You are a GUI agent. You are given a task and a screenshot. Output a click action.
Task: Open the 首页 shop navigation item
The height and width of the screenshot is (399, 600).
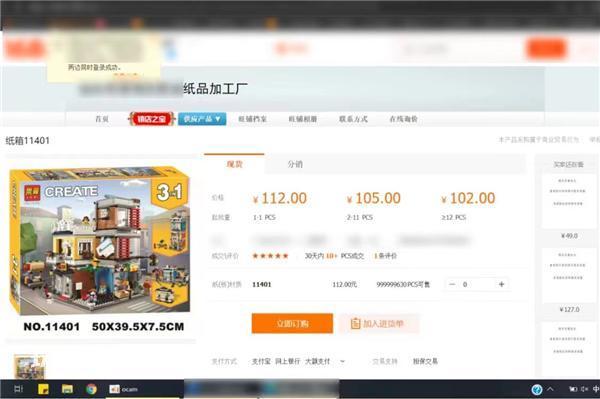(102, 119)
